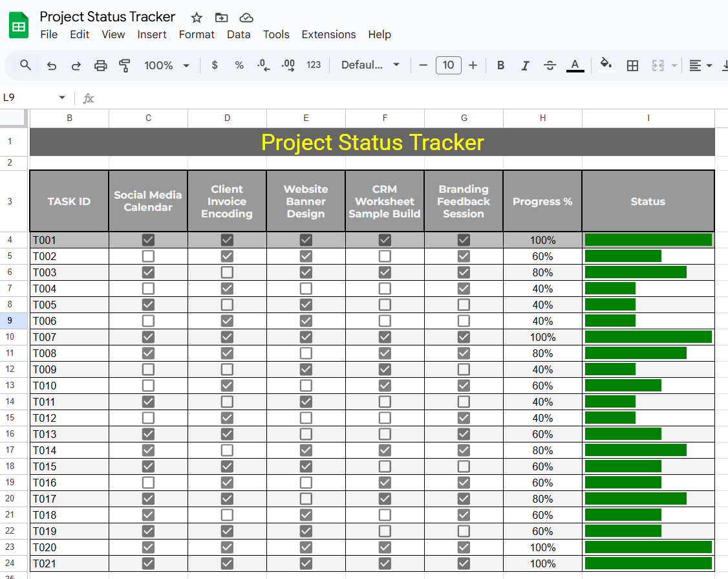
Task: Click the T010 task ID cell
Action: pyautogui.click(x=69, y=386)
